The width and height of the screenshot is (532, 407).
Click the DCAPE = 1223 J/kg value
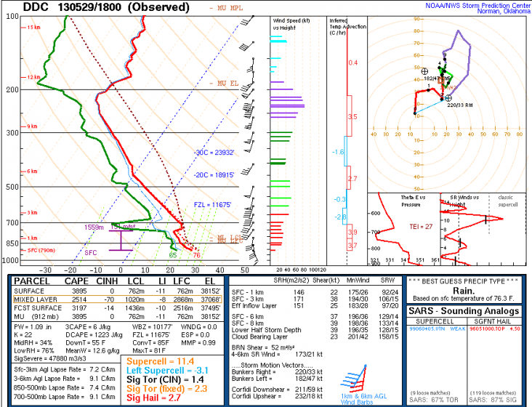pos(94,335)
